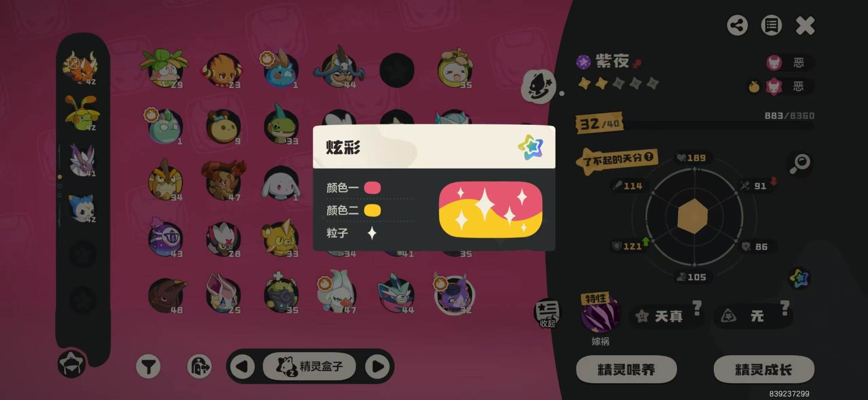Open the 精灵盒子 box selector

(x=310, y=366)
